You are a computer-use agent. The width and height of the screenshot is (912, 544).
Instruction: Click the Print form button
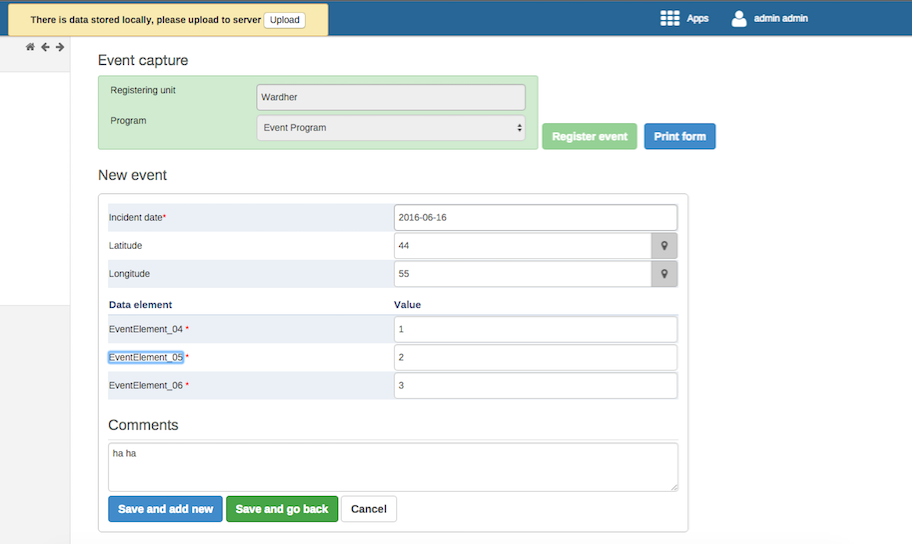(x=679, y=137)
